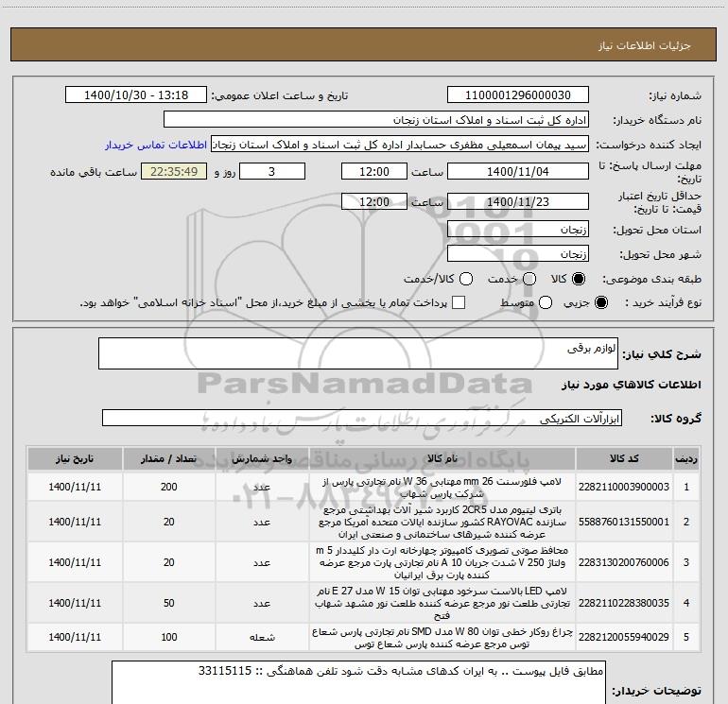The height and width of the screenshot is (704, 728).
Task: Click the buyer notes box with phone 33115115
Action: [x=359, y=682]
